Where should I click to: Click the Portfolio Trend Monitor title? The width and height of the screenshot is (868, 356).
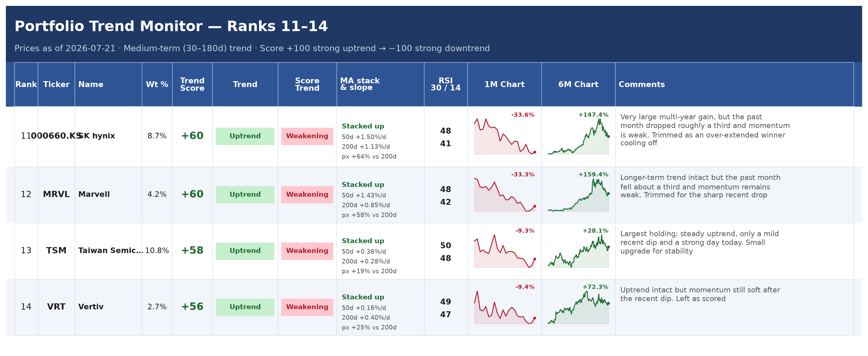(171, 26)
